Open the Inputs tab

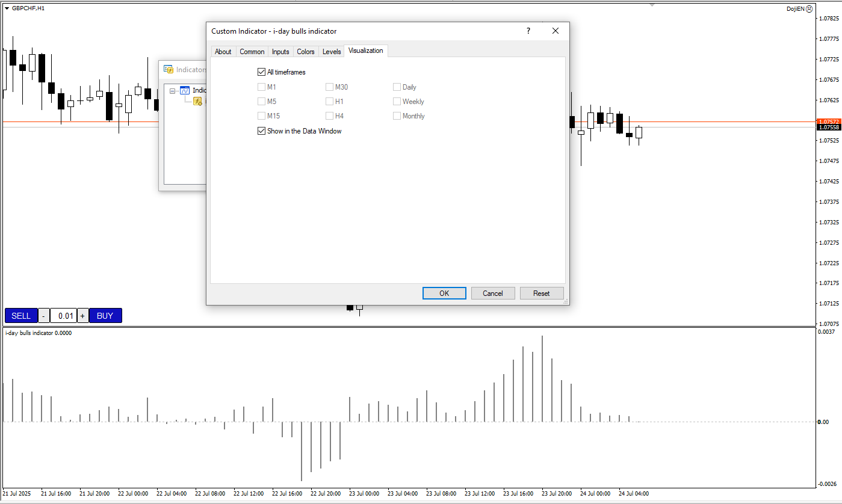(x=280, y=52)
